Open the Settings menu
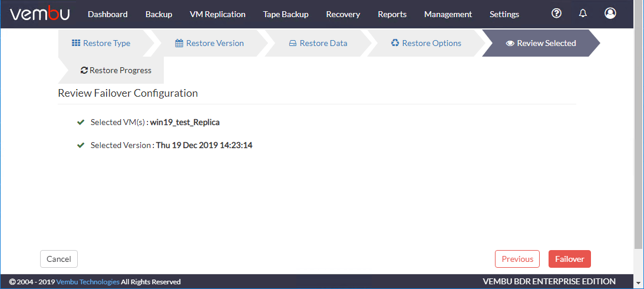644x289 pixels. [504, 14]
